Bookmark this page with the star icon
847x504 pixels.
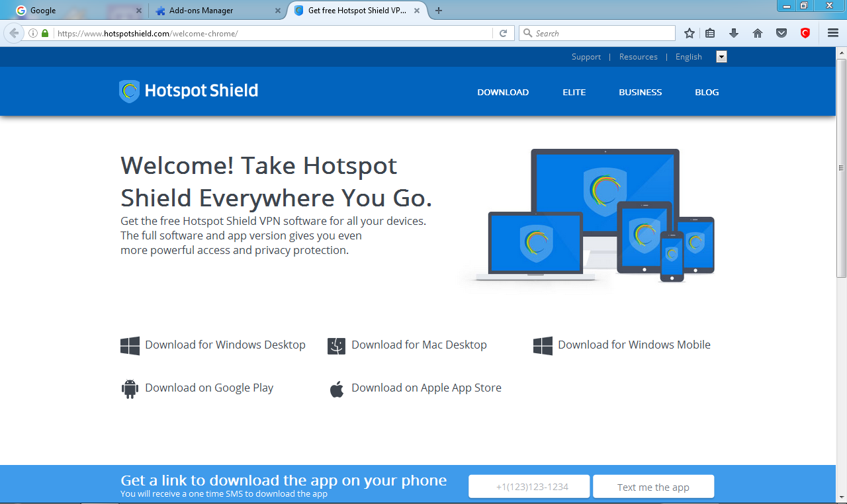690,33
